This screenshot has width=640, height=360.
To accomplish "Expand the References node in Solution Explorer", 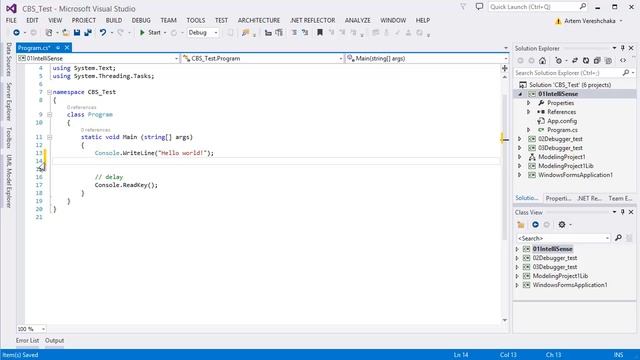I will coord(529,112).
